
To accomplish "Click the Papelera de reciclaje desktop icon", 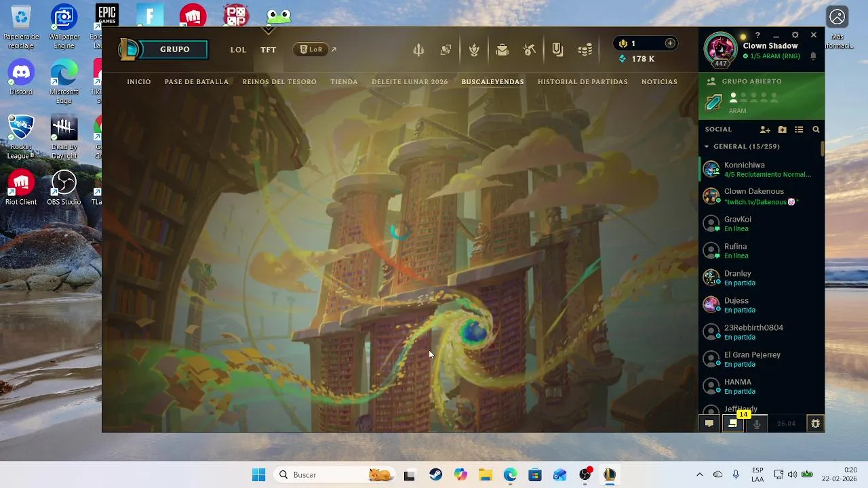I will pos(21,26).
